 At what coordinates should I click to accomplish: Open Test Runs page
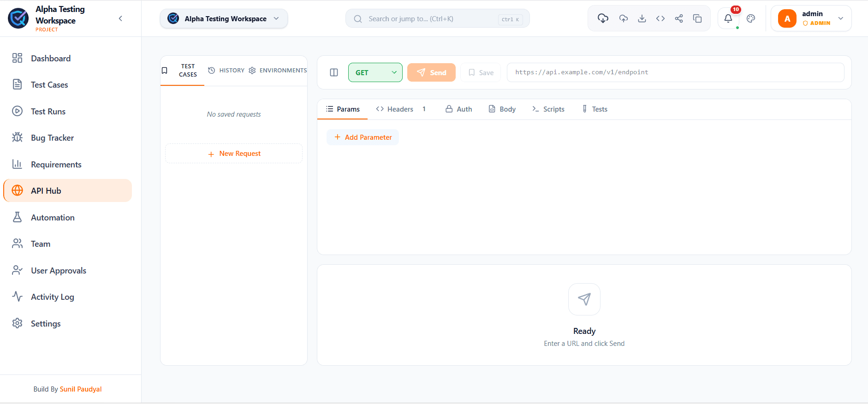(x=67, y=111)
